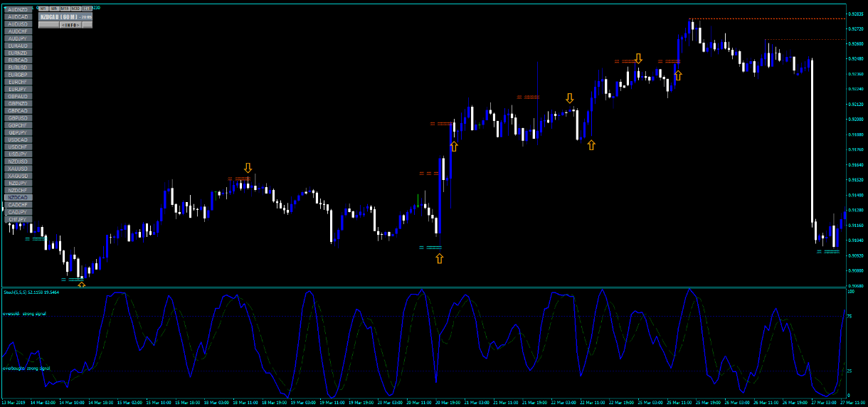
Task: Click the 'overbought - strong signal' level label
Action: 26,369
